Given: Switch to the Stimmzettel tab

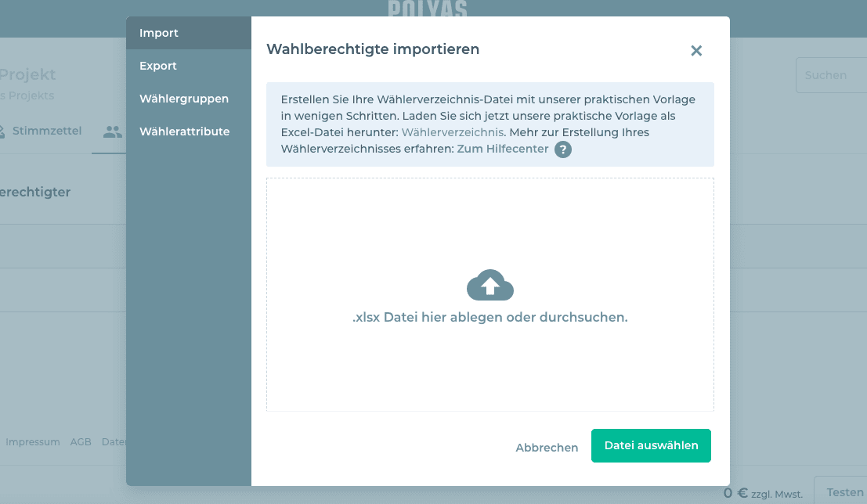Looking at the screenshot, I should pos(46,131).
